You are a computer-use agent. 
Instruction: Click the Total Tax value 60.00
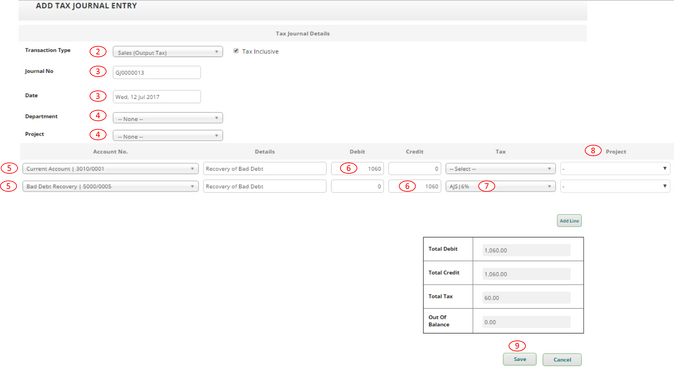tap(526, 297)
